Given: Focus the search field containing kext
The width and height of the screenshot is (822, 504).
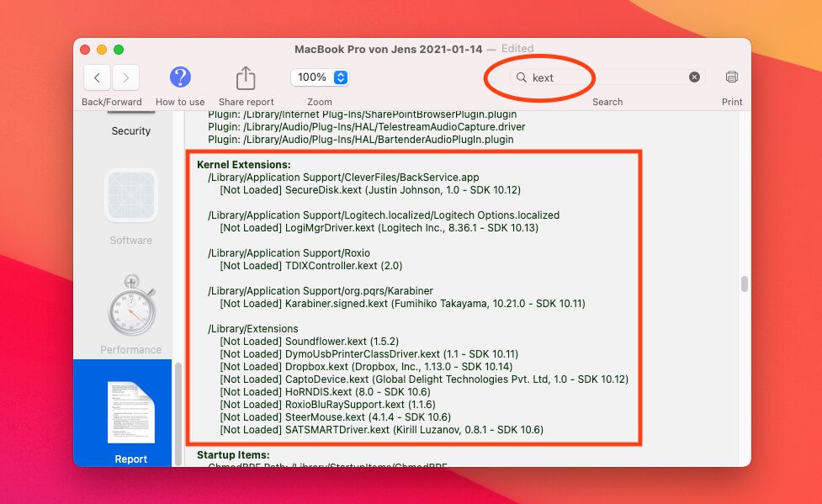Looking at the screenshot, I should click(607, 77).
